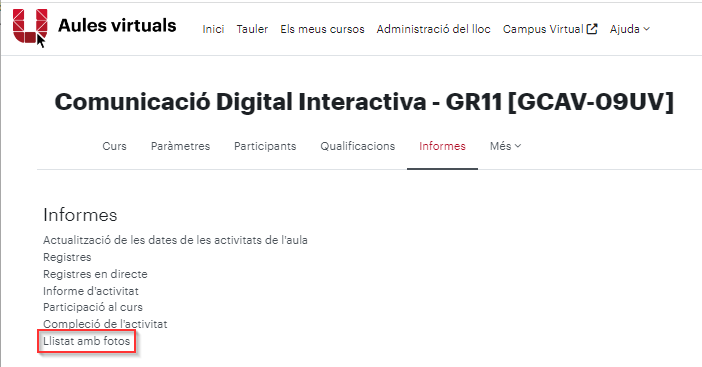
Task: Switch to the Paràmetres tab
Action: pyautogui.click(x=180, y=146)
